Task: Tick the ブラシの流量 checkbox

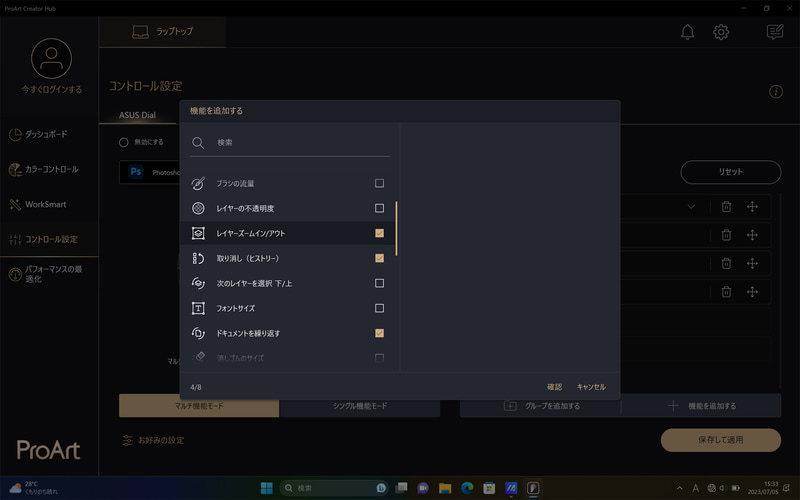Action: point(379,183)
